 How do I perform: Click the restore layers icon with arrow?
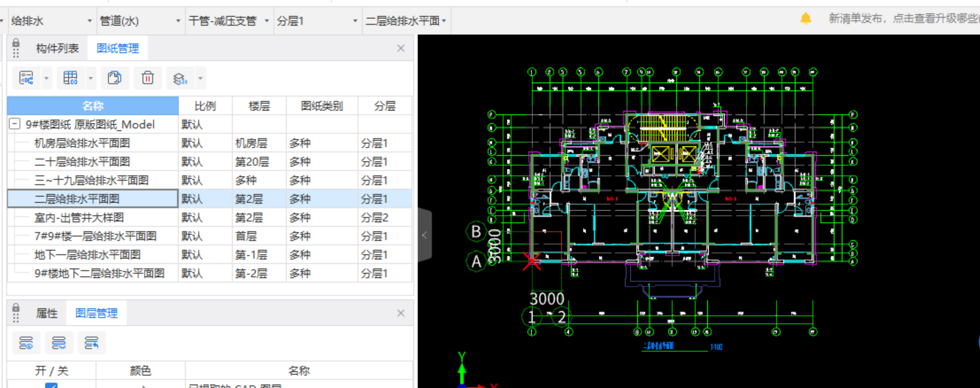(x=91, y=343)
